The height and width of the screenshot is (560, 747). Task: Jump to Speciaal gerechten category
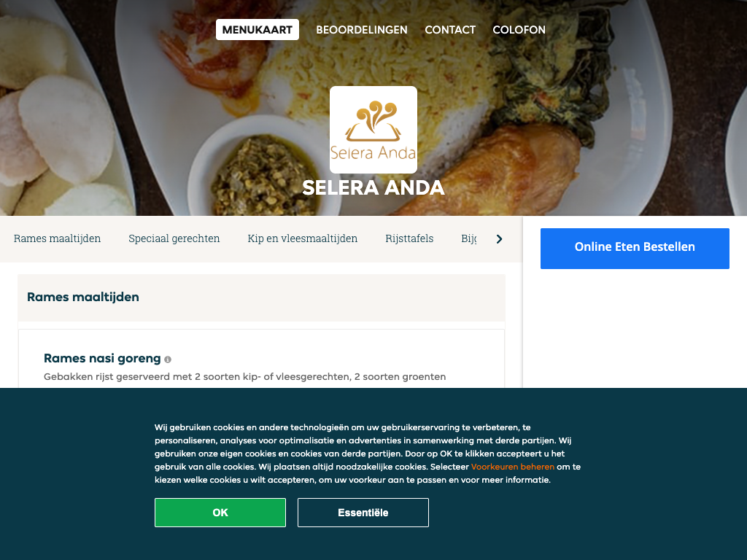pyautogui.click(x=174, y=238)
